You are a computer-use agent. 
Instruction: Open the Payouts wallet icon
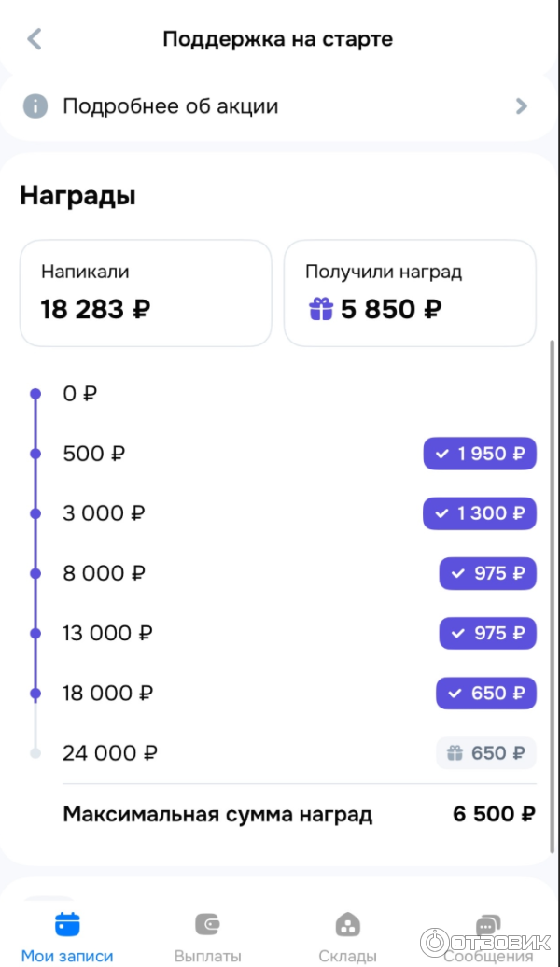207,924
